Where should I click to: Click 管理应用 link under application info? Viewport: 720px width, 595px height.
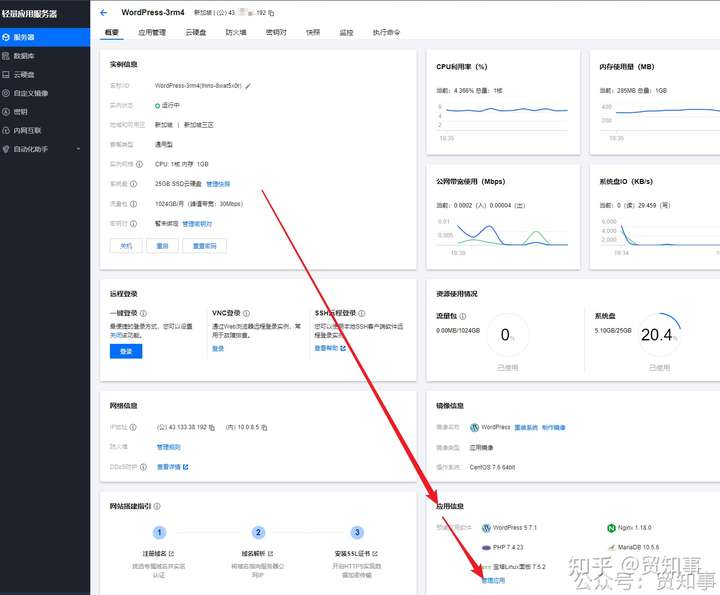pos(493,580)
